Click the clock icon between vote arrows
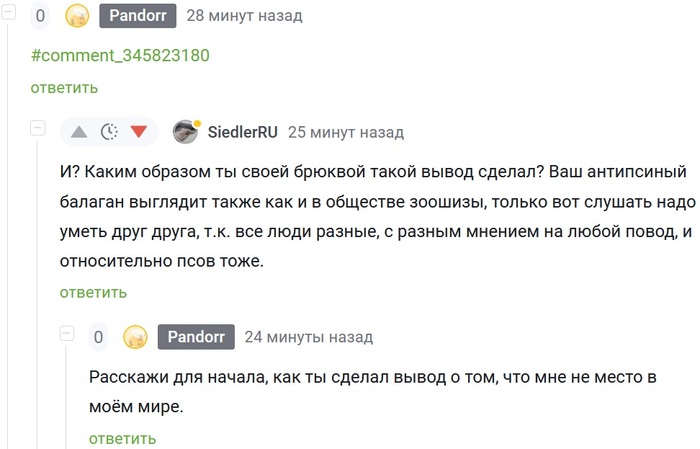 (109, 132)
